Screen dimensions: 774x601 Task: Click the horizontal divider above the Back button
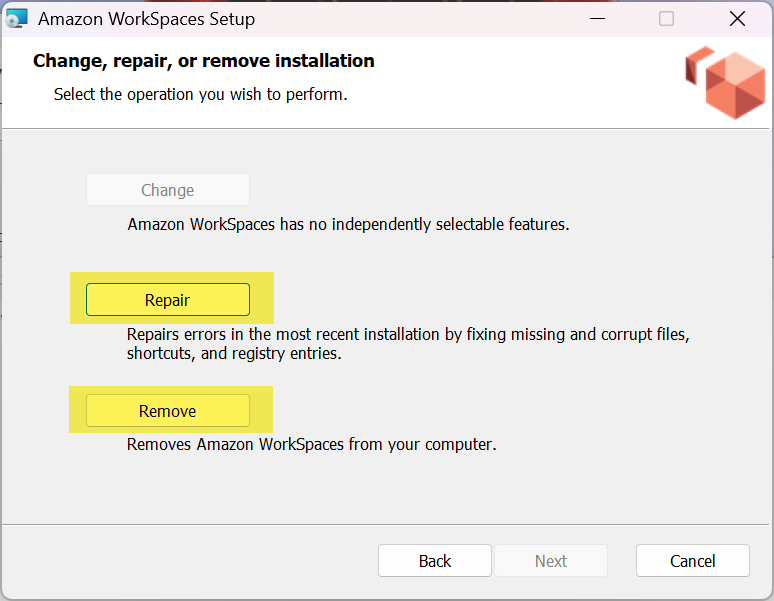click(x=387, y=524)
